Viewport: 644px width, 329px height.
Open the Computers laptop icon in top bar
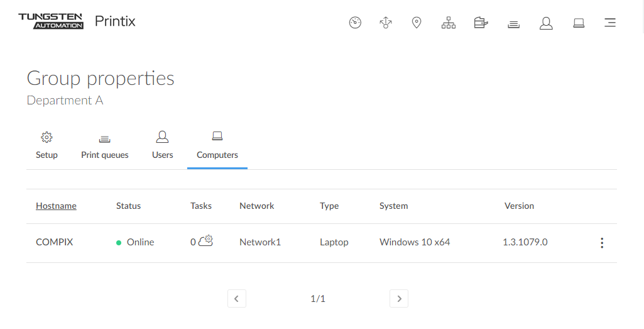579,23
